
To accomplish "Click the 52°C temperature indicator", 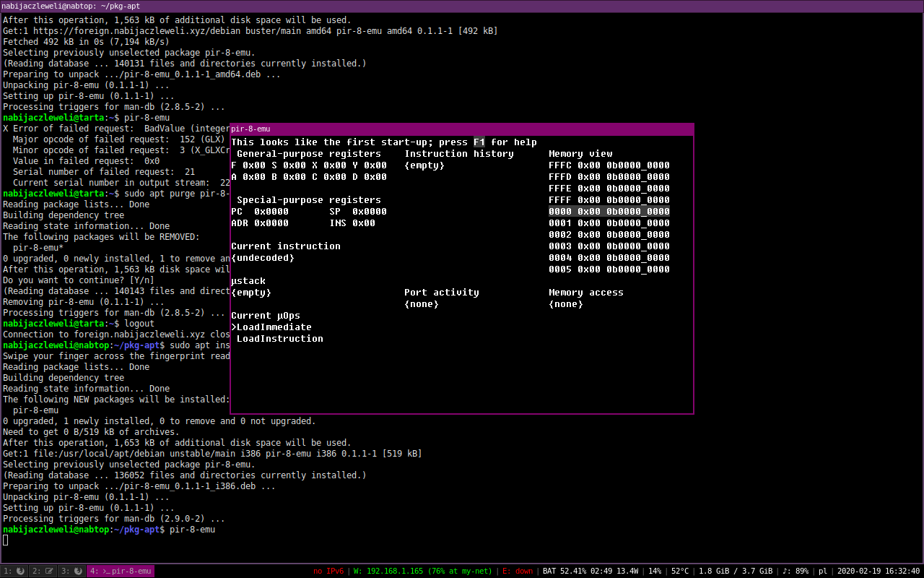I will click(x=681, y=571).
